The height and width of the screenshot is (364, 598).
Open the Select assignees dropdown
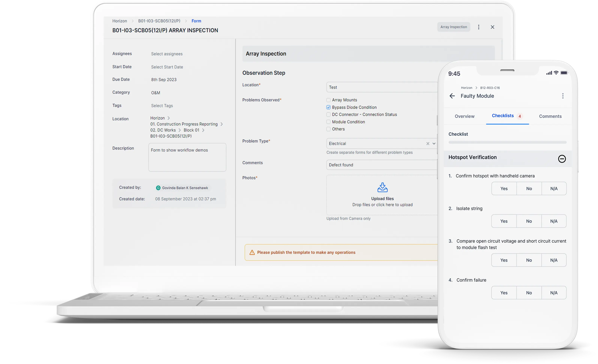pyautogui.click(x=167, y=54)
